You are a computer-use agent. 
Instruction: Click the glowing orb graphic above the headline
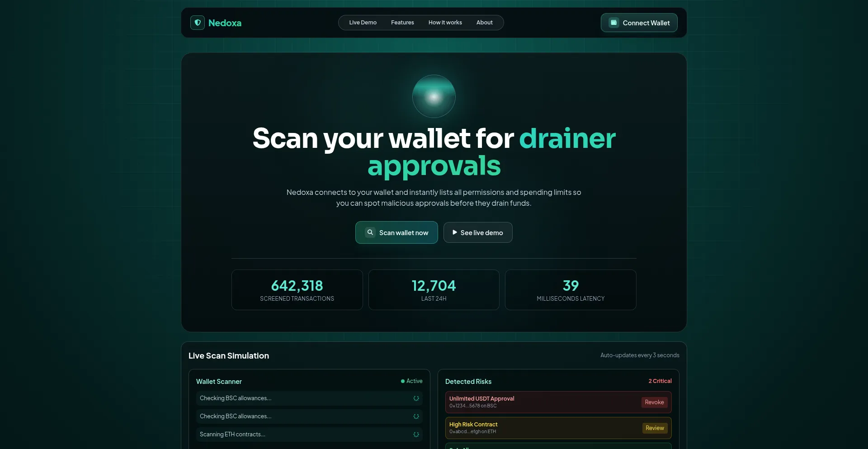click(x=434, y=96)
